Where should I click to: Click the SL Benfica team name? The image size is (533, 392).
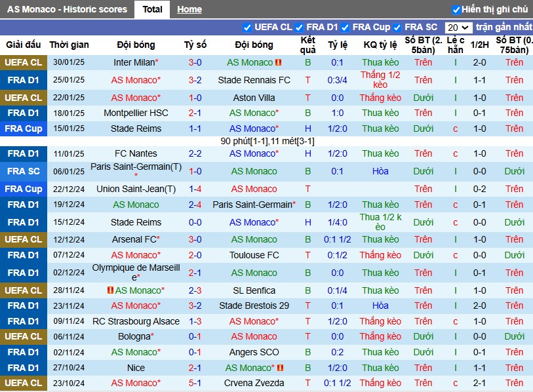click(254, 290)
